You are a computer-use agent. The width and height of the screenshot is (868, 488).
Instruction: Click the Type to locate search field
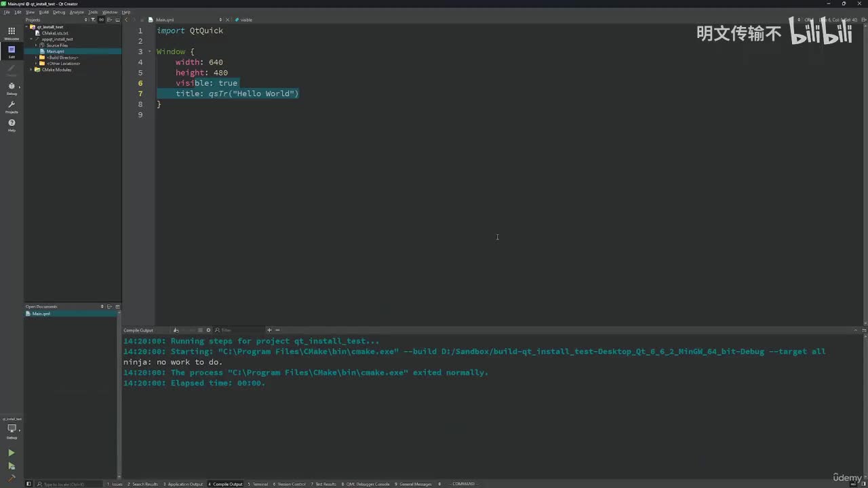pos(69,484)
